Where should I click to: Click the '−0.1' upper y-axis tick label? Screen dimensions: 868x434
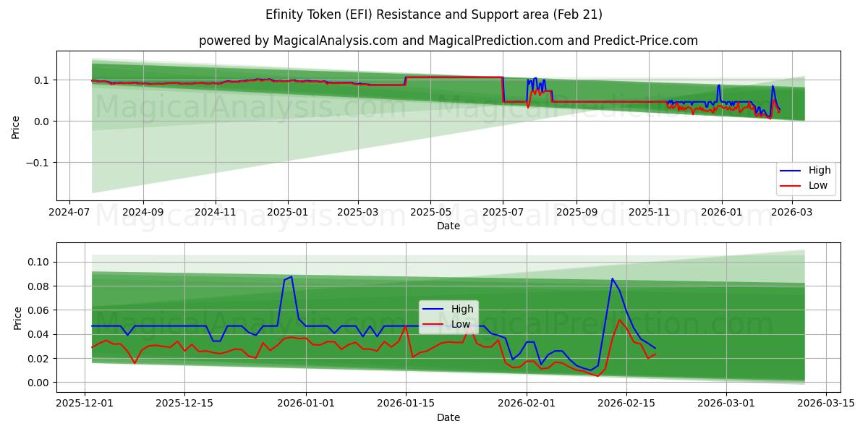[x=37, y=163]
